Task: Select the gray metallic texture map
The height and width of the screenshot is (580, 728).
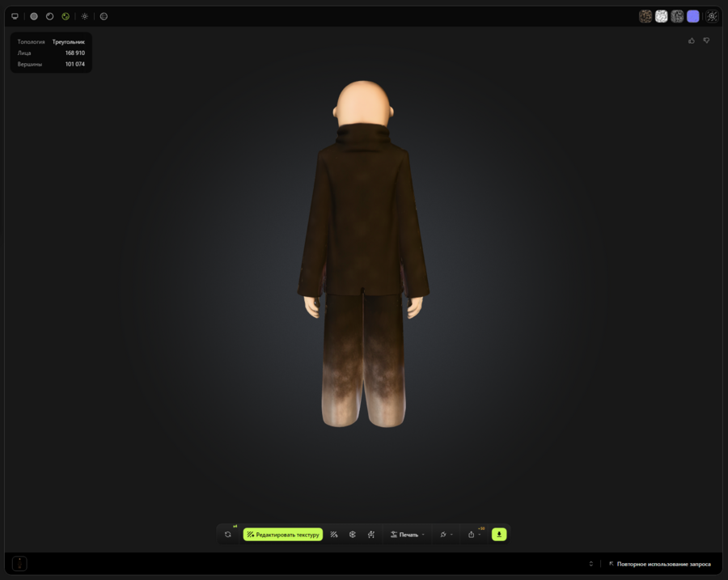Action: [x=677, y=16]
